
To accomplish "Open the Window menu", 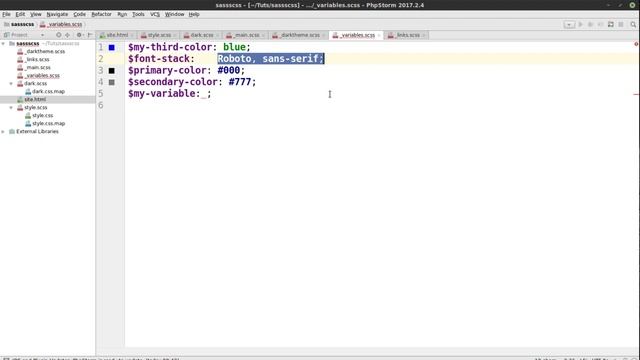I will tap(174, 14).
